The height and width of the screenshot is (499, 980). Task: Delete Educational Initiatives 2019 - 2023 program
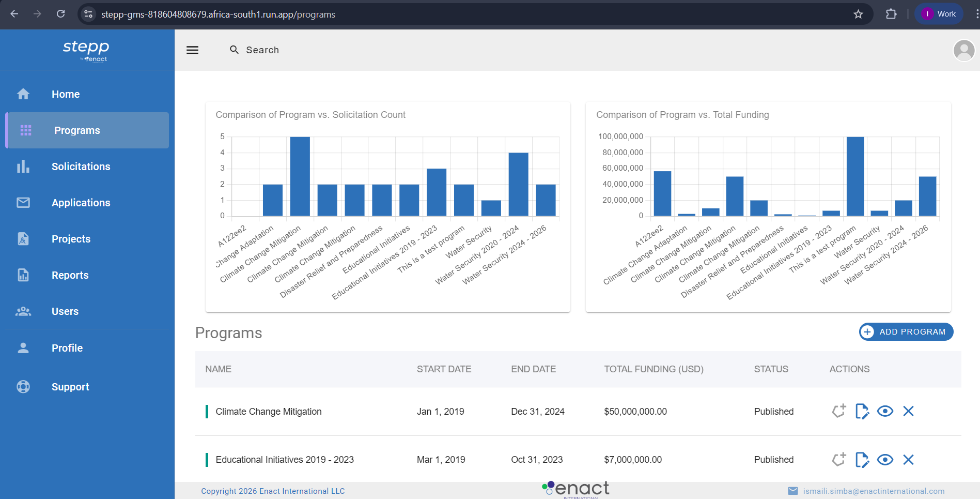click(x=908, y=460)
